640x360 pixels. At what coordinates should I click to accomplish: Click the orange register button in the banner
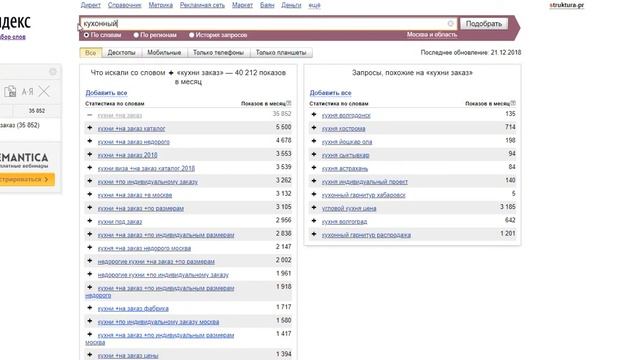[27, 179]
